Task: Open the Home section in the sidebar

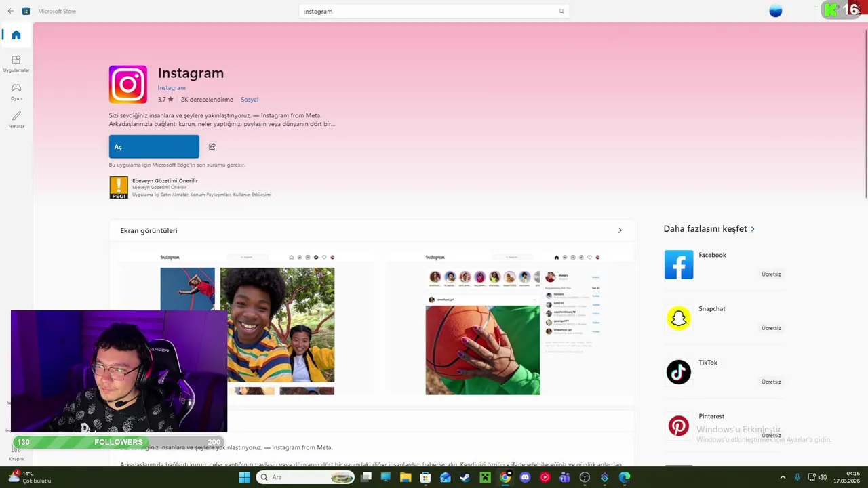Action: tap(16, 35)
